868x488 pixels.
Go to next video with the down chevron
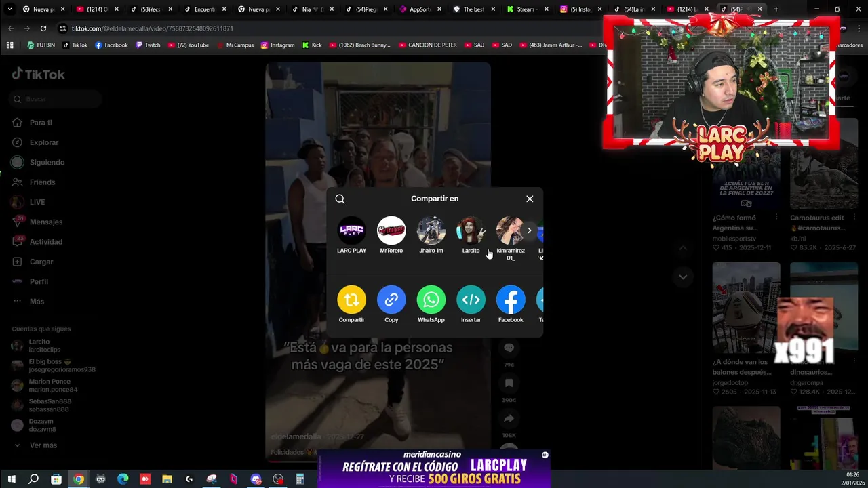pos(683,277)
